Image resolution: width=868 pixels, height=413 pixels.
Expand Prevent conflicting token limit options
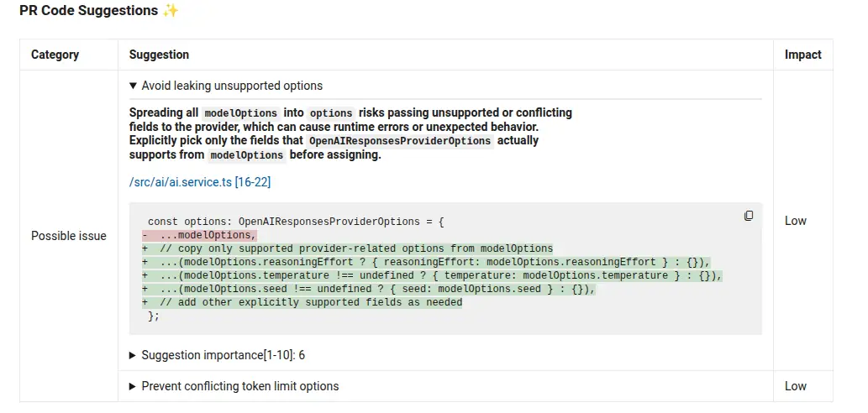coord(234,386)
